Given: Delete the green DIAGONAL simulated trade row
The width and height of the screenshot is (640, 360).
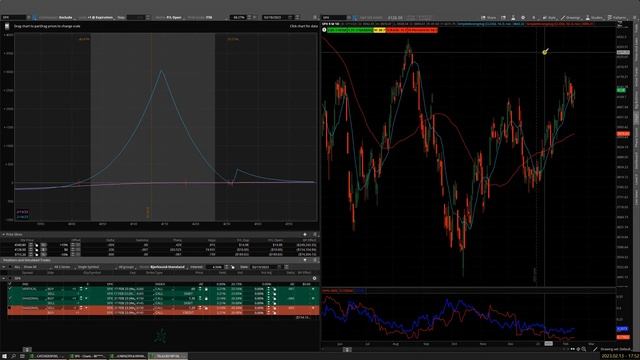Looking at the screenshot, I should tap(313, 298).
